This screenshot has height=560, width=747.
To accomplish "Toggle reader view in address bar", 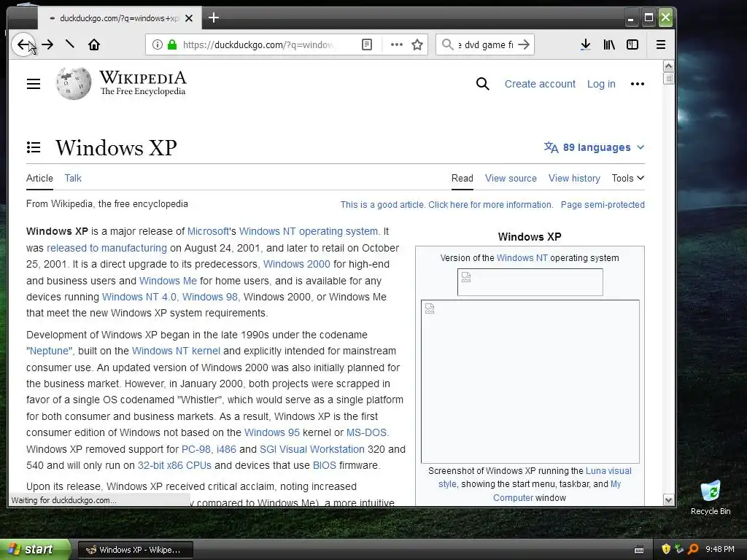I will 367,44.
